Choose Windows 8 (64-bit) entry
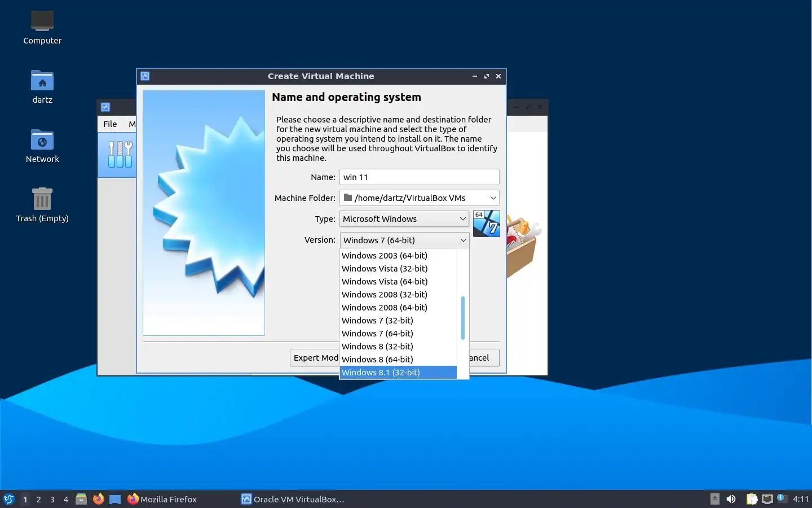 [x=398, y=360]
